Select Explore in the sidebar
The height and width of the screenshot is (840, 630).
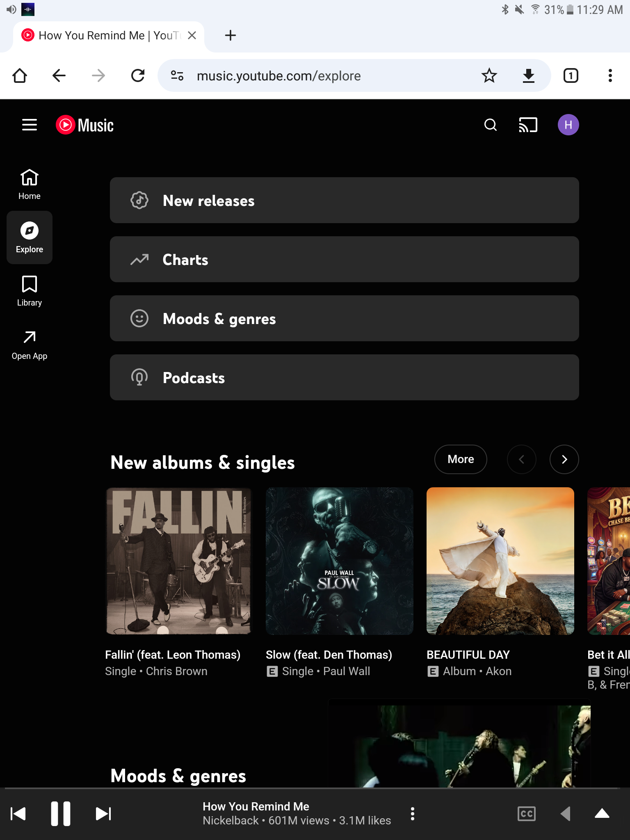pyautogui.click(x=30, y=237)
